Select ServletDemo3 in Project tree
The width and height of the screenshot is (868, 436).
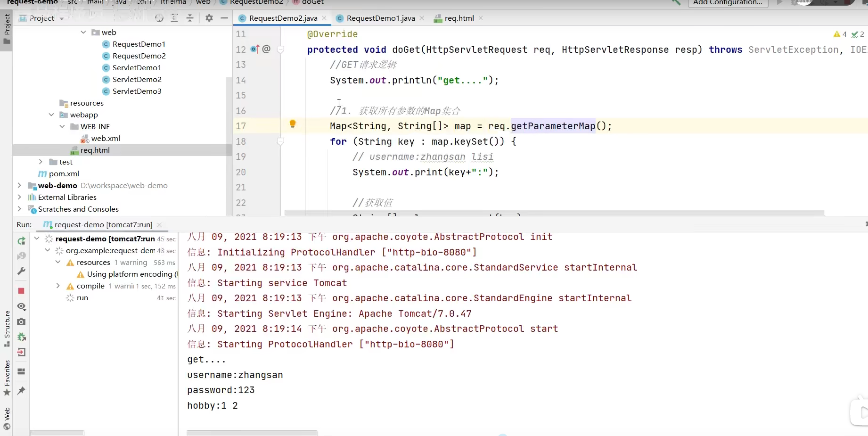(137, 91)
